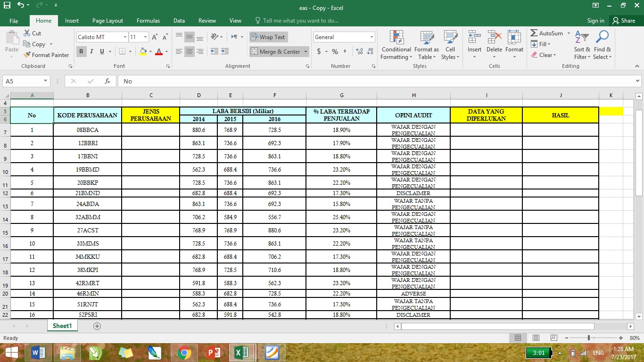644x362 pixels.
Task: Apply Bold formatting to selected cell
Action: (x=81, y=51)
